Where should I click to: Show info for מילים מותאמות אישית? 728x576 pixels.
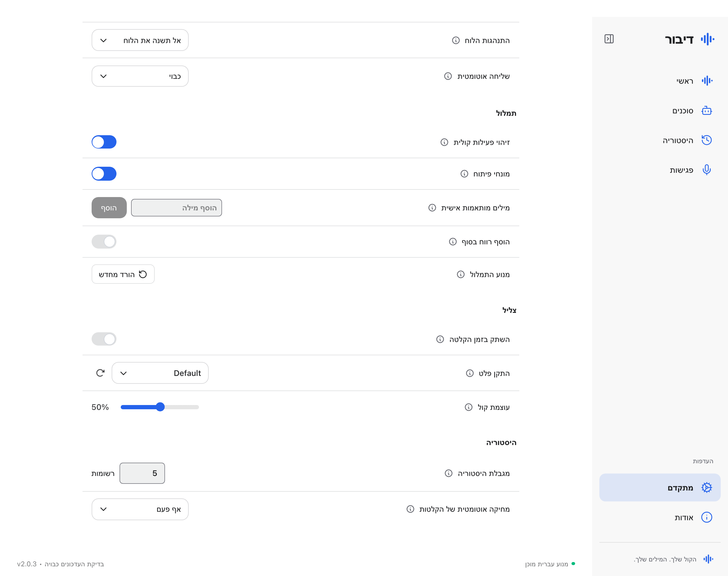tap(432, 208)
